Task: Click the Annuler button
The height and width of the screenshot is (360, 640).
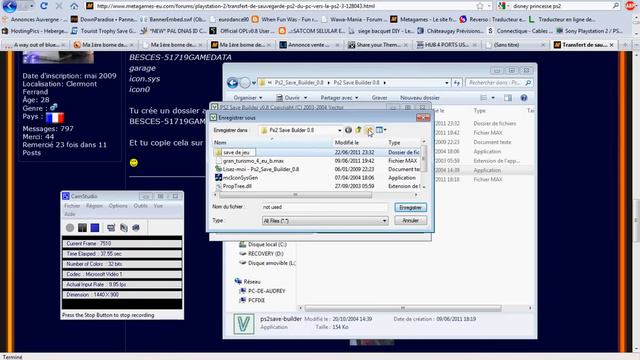Action: (411, 220)
